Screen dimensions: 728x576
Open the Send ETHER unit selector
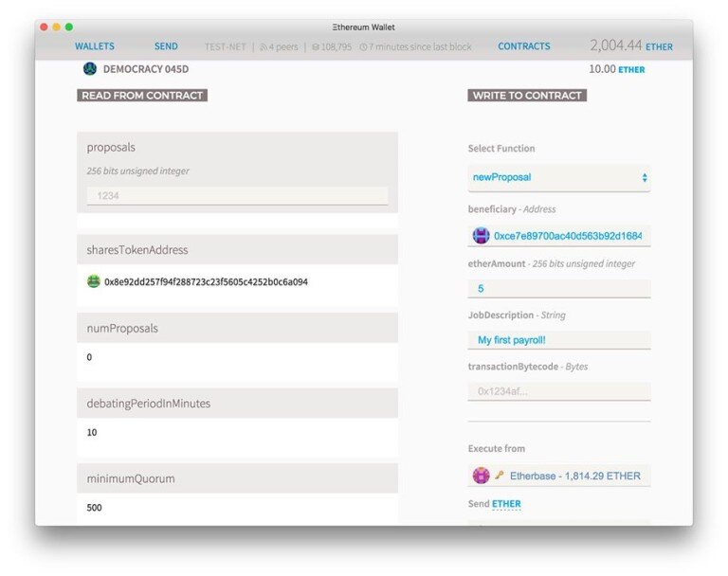[506, 504]
